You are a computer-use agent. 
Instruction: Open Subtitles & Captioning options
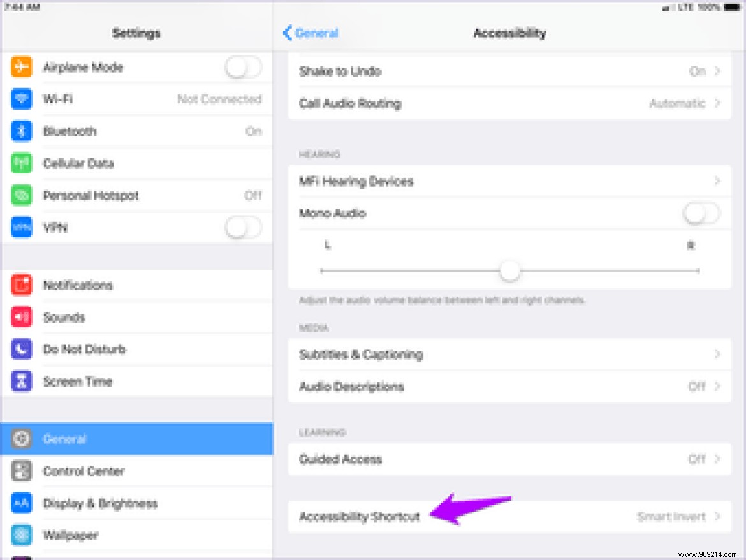pyautogui.click(x=510, y=355)
